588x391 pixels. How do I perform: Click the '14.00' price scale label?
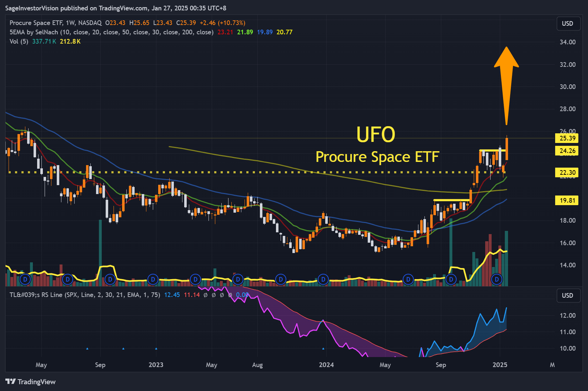568,265
